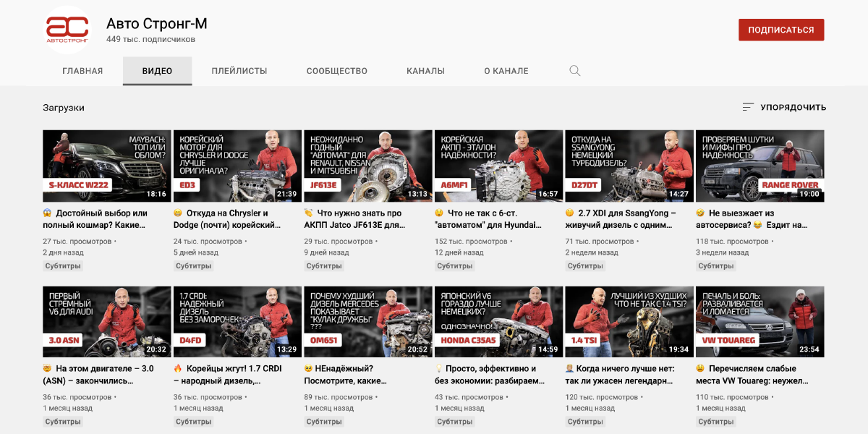Open the VW Touareg video thumbnail

pos(759,322)
